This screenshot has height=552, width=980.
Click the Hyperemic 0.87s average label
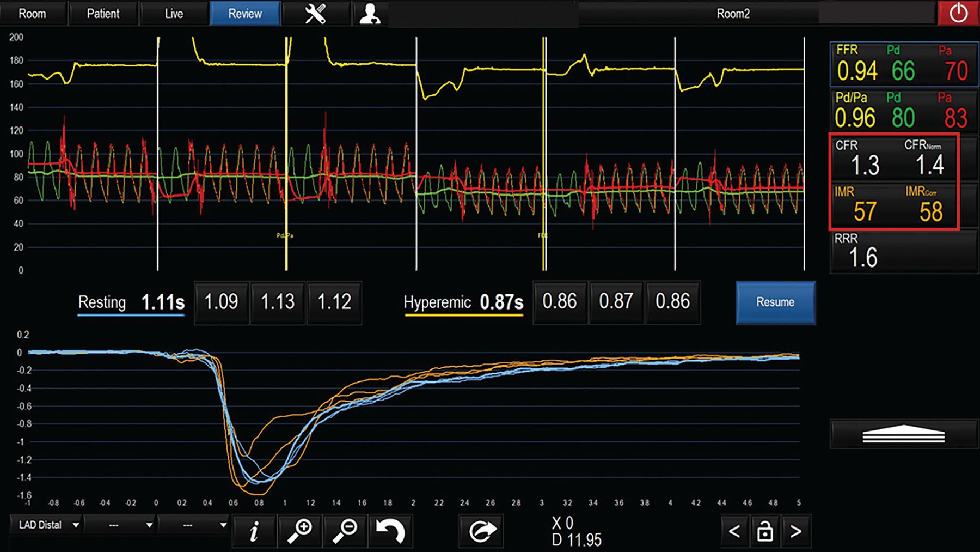point(463,302)
